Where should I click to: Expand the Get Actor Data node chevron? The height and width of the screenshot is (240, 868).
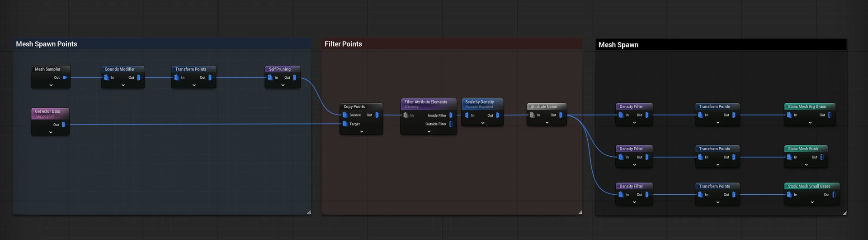coord(51,132)
